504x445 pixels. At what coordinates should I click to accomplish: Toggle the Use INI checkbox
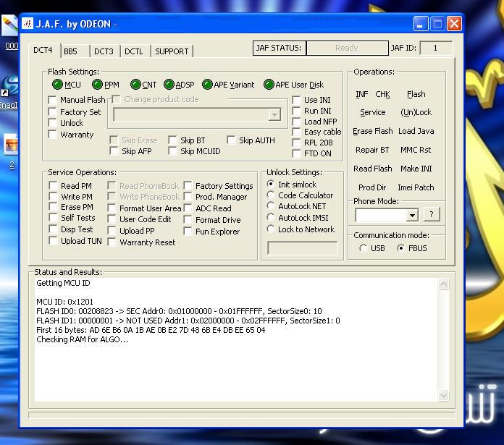click(296, 100)
